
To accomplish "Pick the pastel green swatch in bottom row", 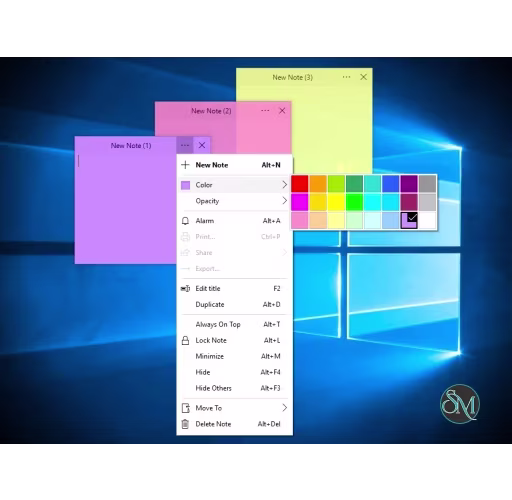I will click(354, 220).
